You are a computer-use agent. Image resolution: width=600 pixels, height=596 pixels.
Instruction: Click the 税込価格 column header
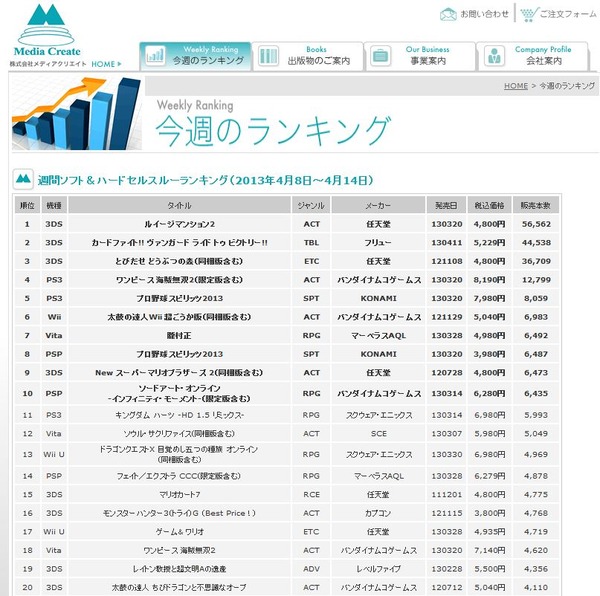click(489, 205)
